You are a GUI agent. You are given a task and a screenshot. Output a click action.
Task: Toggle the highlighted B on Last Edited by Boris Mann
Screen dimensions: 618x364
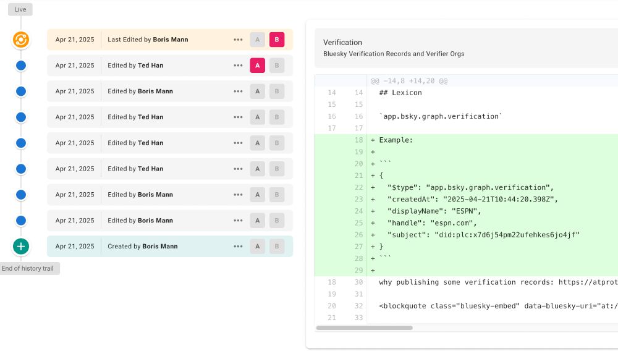(277, 40)
